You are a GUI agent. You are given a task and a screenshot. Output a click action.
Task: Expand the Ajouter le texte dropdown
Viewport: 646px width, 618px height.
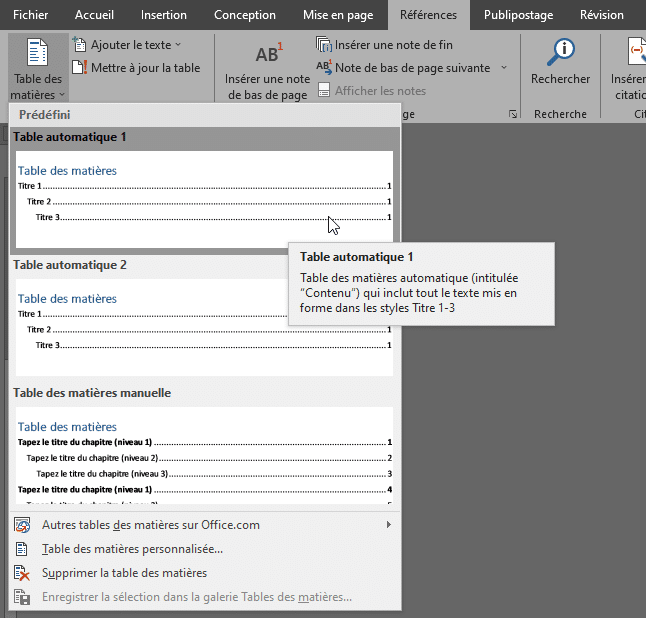pyautogui.click(x=178, y=44)
